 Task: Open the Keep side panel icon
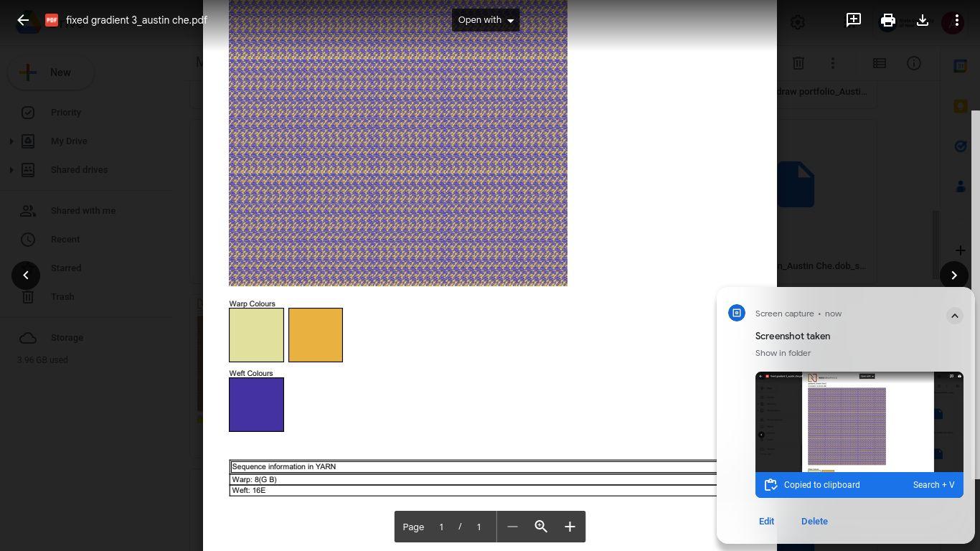tap(961, 106)
